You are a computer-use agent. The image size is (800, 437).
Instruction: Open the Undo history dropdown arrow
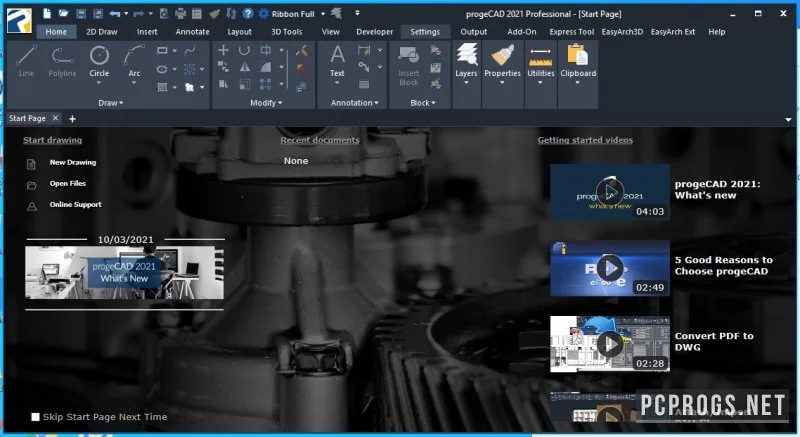click(126, 14)
